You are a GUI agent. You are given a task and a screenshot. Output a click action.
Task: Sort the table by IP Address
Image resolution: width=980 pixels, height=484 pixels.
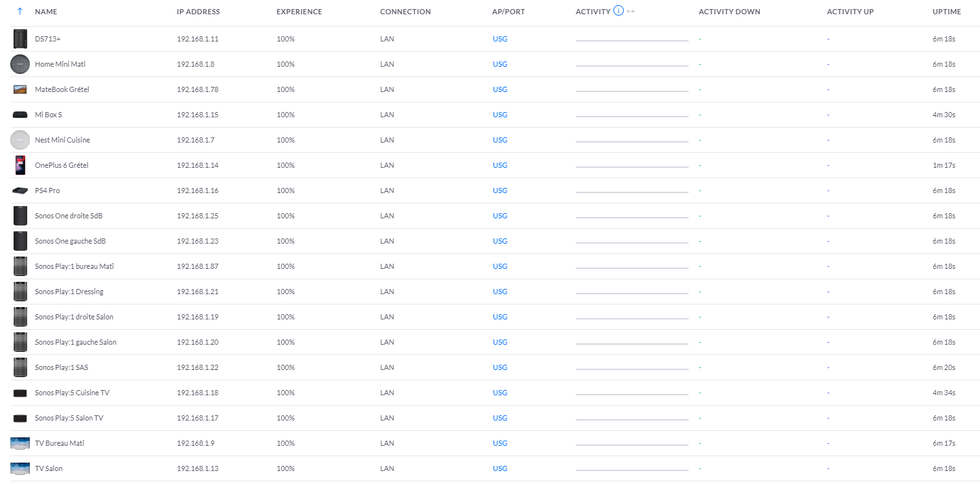(198, 12)
